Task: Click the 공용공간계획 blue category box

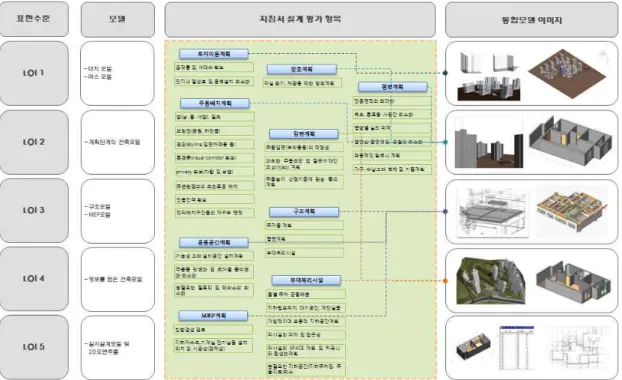Action: [214, 242]
